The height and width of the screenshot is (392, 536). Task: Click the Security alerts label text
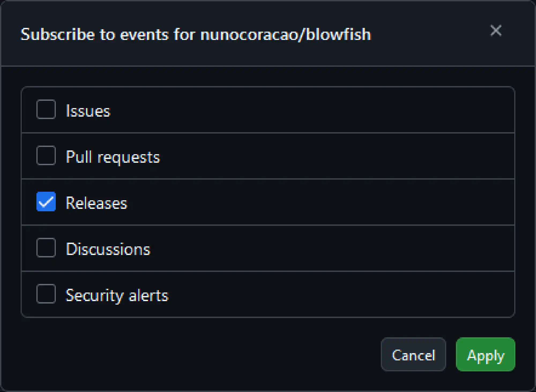[x=117, y=295]
